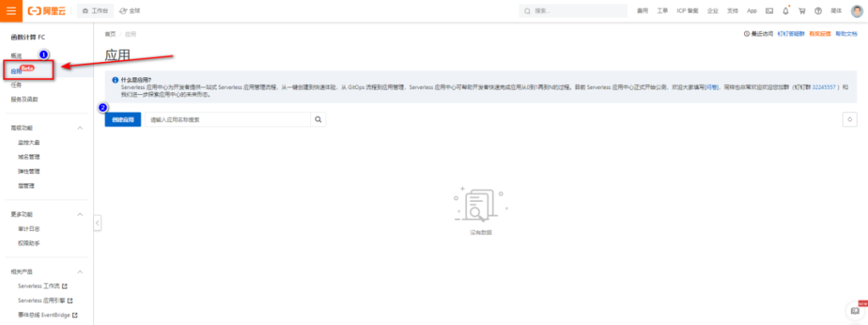Screen dimensions: 868x325
Task: Open the 工作台 workbench button
Action: pos(95,10)
